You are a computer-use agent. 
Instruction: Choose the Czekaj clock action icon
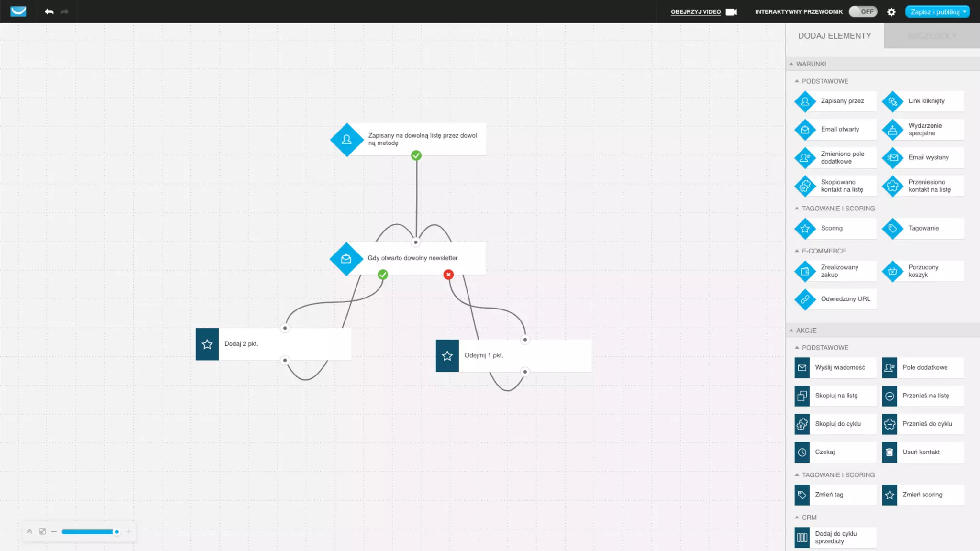coord(802,452)
